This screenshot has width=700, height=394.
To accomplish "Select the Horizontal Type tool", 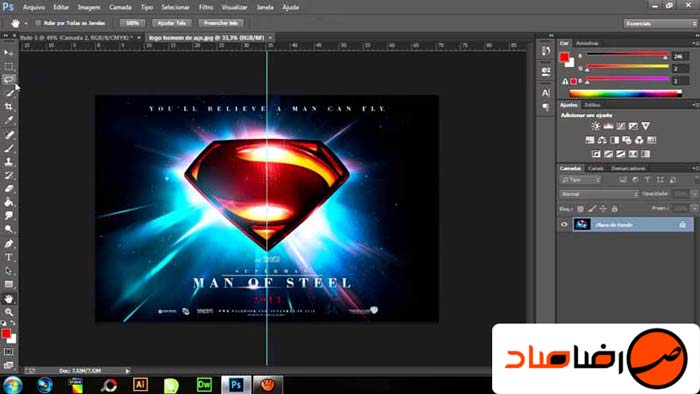I will point(8,257).
